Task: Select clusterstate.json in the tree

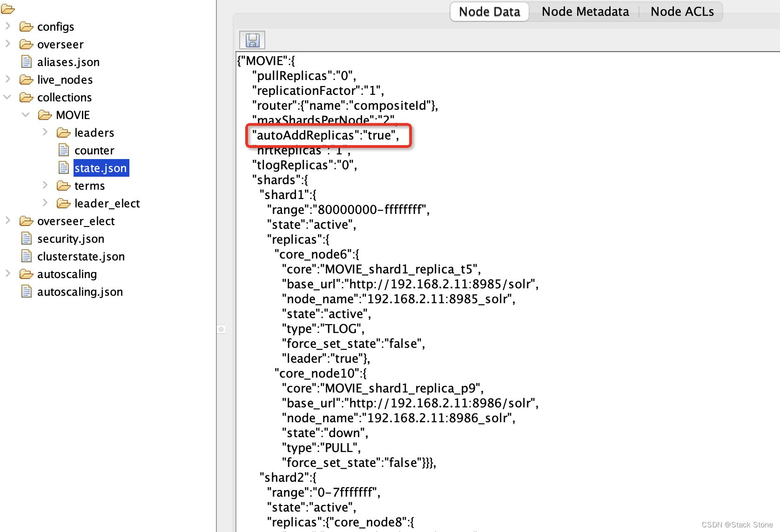Action: 81,257
